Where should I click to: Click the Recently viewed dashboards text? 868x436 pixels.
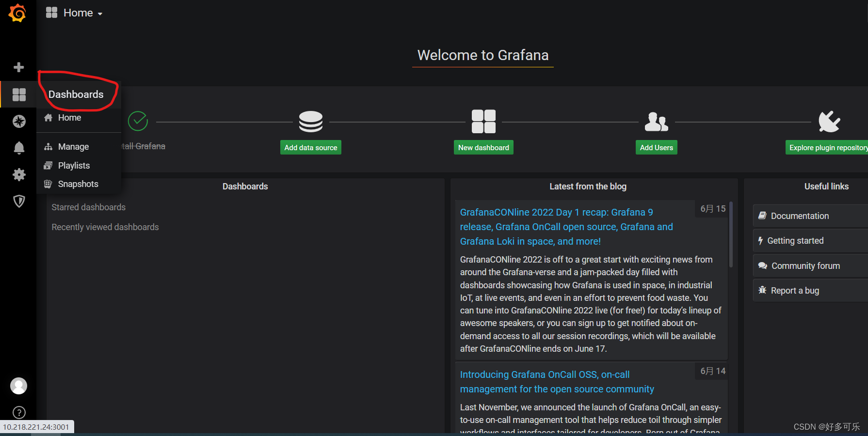(x=105, y=227)
